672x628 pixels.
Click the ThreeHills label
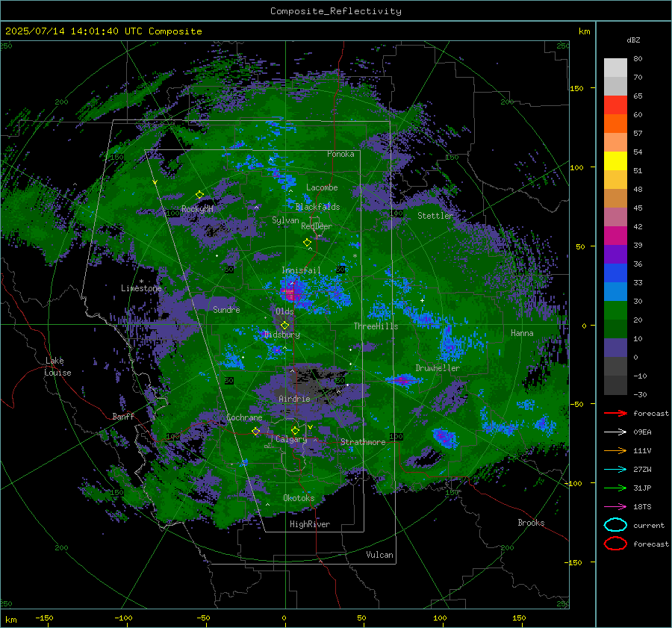tap(376, 326)
